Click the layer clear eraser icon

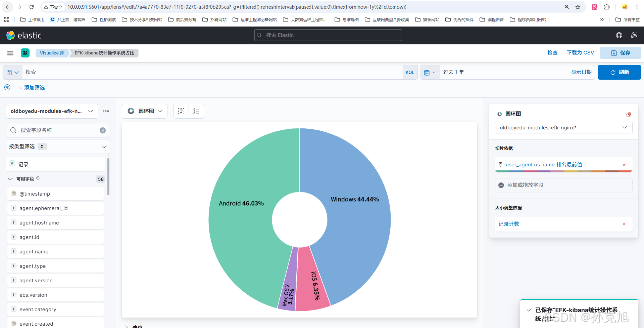(x=629, y=114)
